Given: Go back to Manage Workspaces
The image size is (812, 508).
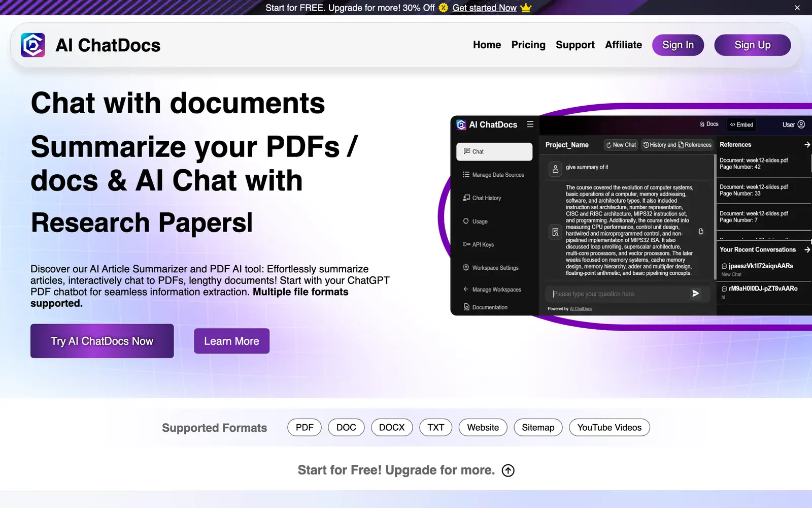Looking at the screenshot, I should coord(492,290).
